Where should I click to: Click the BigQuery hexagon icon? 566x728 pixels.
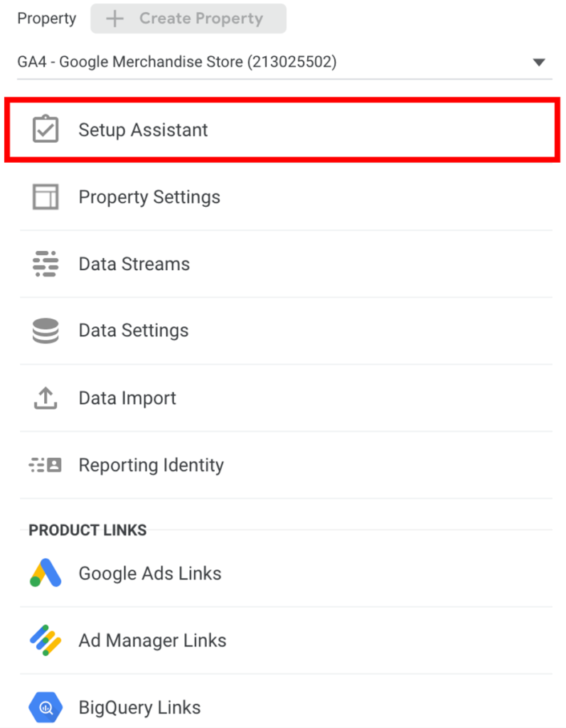45,707
